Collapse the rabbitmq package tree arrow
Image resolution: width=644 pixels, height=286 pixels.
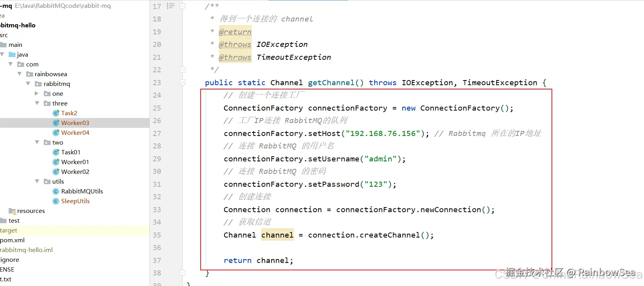(x=28, y=83)
